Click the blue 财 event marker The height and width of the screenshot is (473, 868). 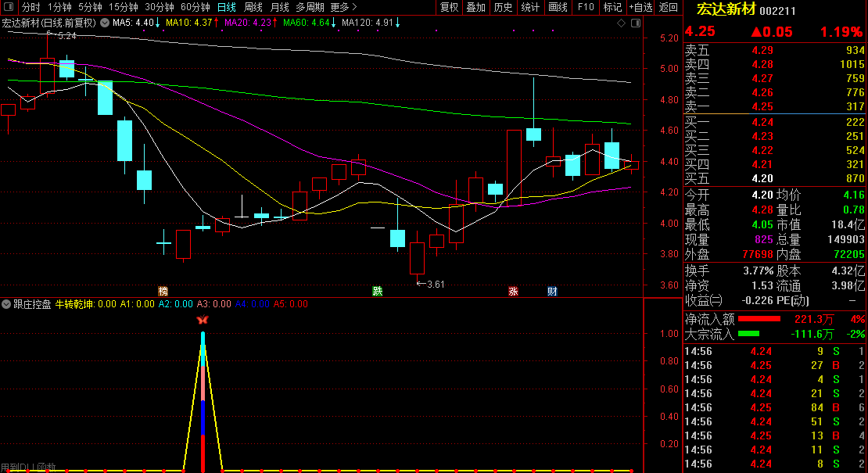[552, 291]
